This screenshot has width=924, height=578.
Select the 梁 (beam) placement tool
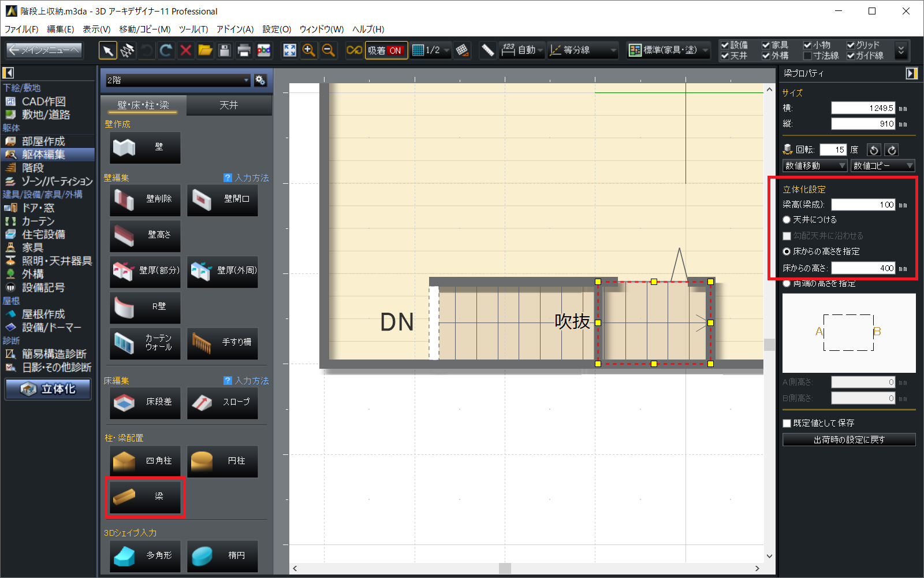[145, 497]
